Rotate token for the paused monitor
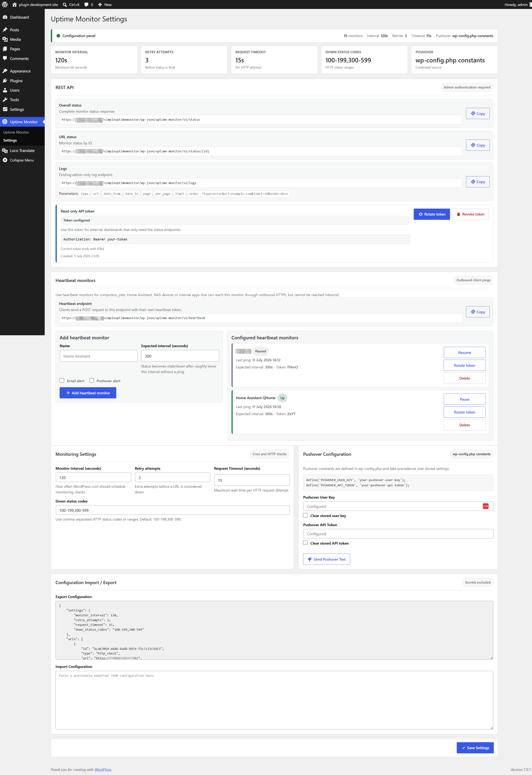This screenshot has width=532, height=775. 464,365
